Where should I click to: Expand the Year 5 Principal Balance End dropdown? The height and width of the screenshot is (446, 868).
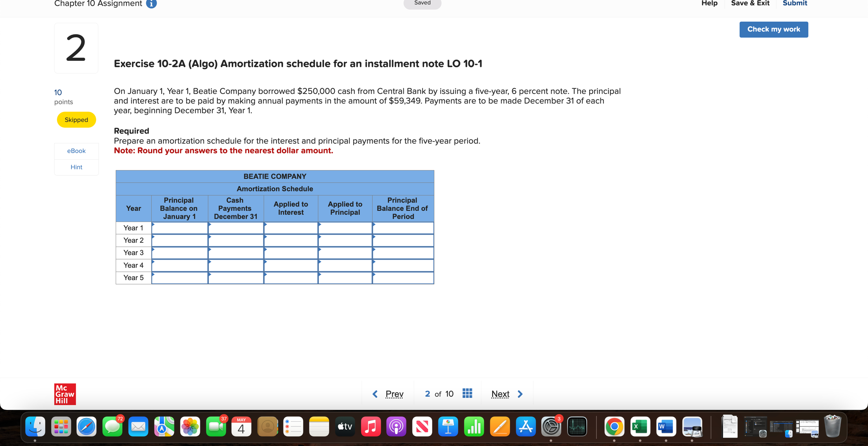[x=374, y=276]
